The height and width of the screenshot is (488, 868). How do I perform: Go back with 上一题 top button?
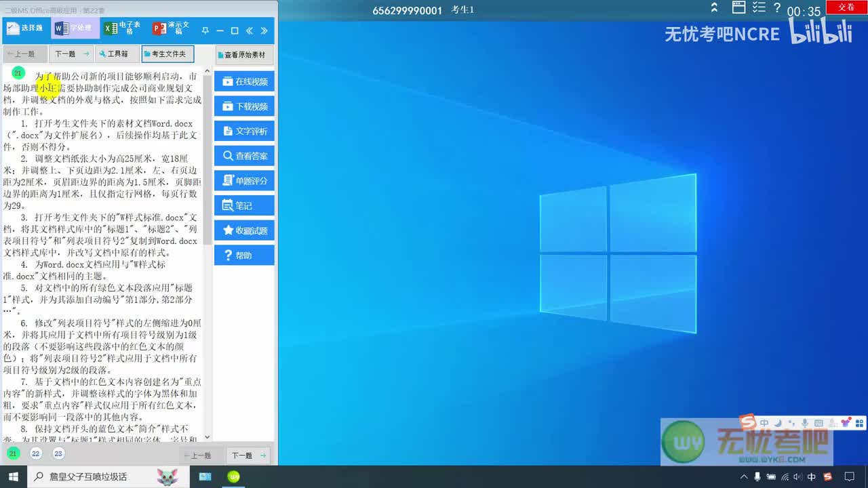point(25,54)
